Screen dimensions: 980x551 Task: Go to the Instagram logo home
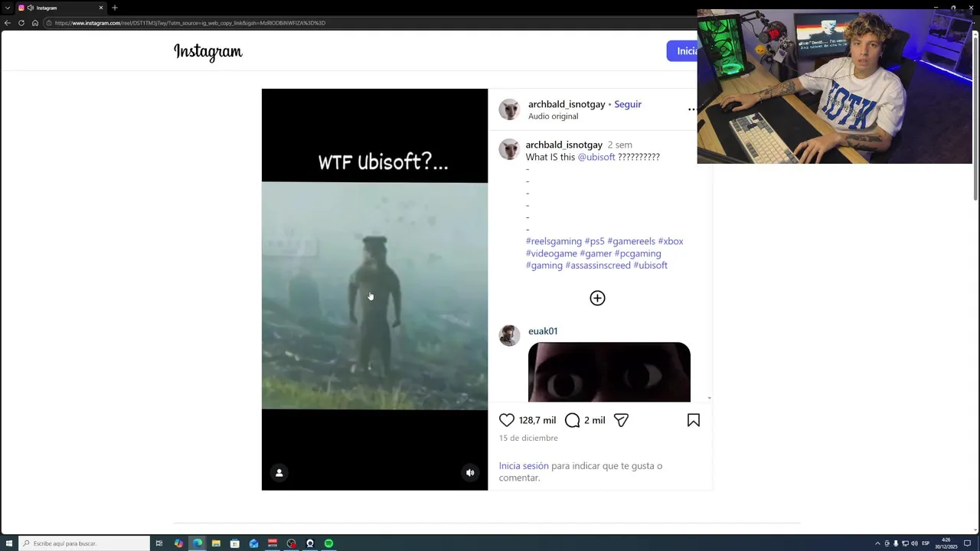[207, 51]
